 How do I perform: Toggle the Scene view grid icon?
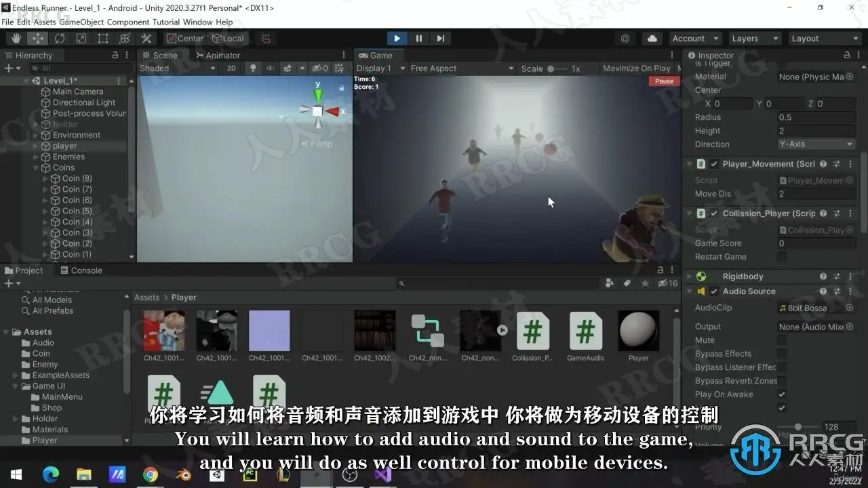338,68
